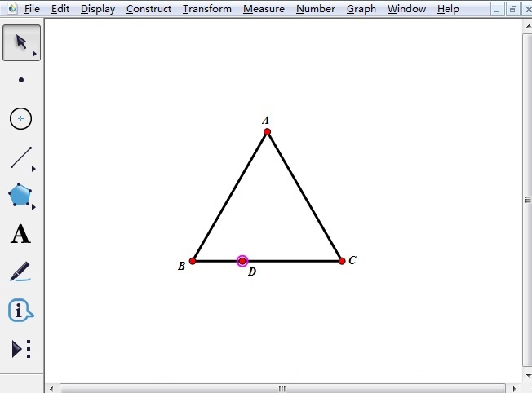Click the Sketchpad document icon beside File
The height and width of the screenshot is (393, 532).
pyautogui.click(x=12, y=8)
